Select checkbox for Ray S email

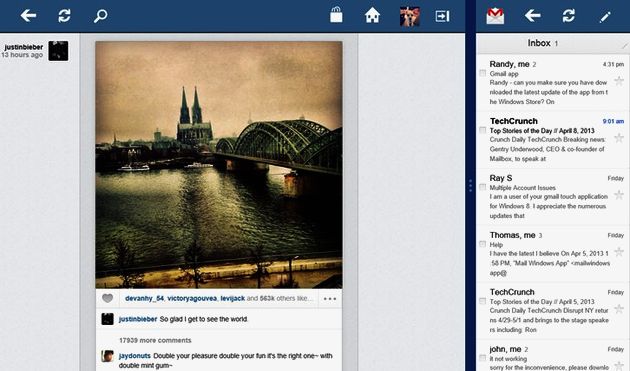482,187
